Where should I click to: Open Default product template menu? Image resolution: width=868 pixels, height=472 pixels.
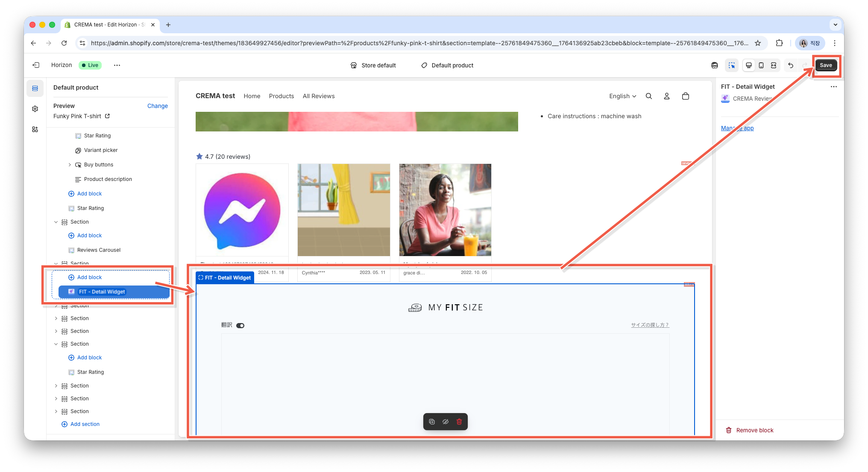[x=447, y=65]
